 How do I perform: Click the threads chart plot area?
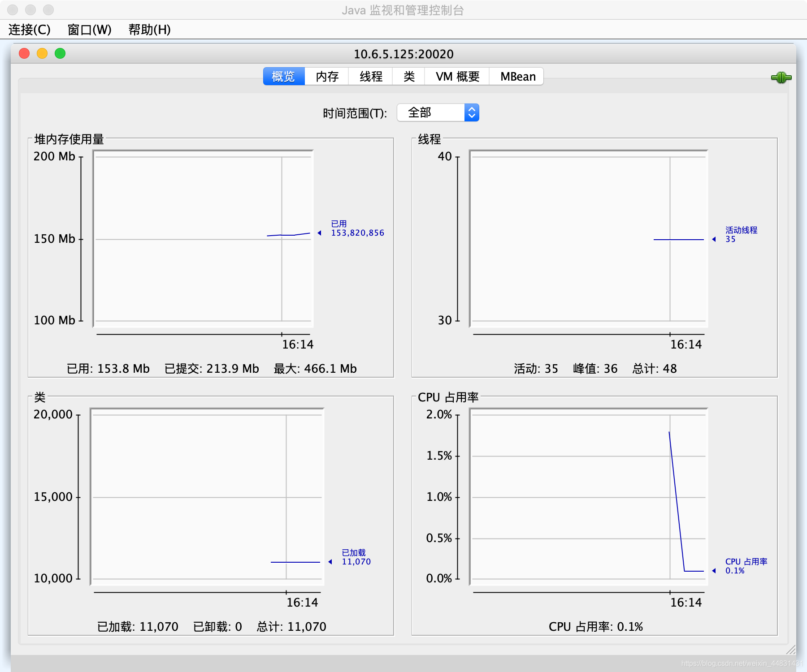tap(589, 239)
